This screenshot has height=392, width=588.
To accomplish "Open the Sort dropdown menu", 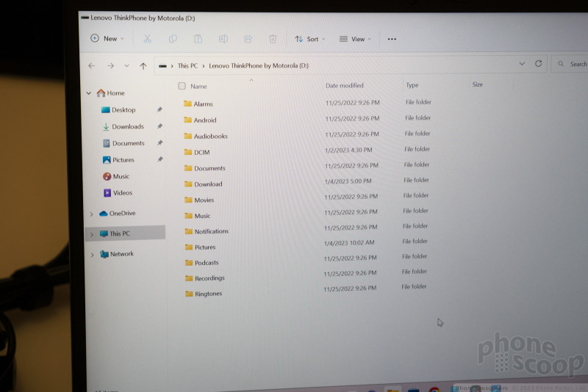I will point(309,39).
